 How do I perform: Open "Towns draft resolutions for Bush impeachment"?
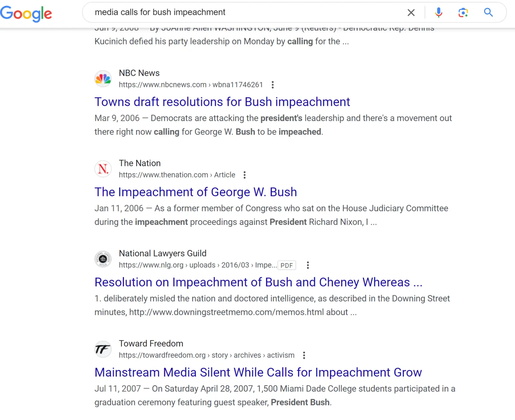222,102
